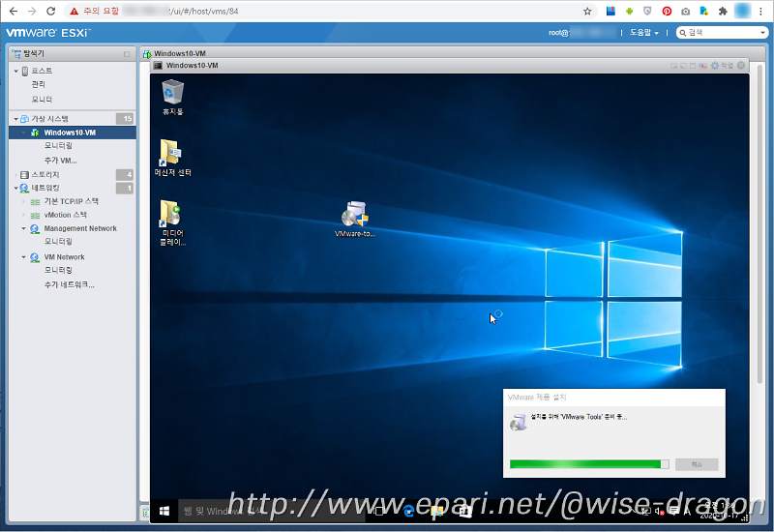Image resolution: width=774 pixels, height=532 pixels.
Task: Select VM Network in navigator
Action: (64, 257)
